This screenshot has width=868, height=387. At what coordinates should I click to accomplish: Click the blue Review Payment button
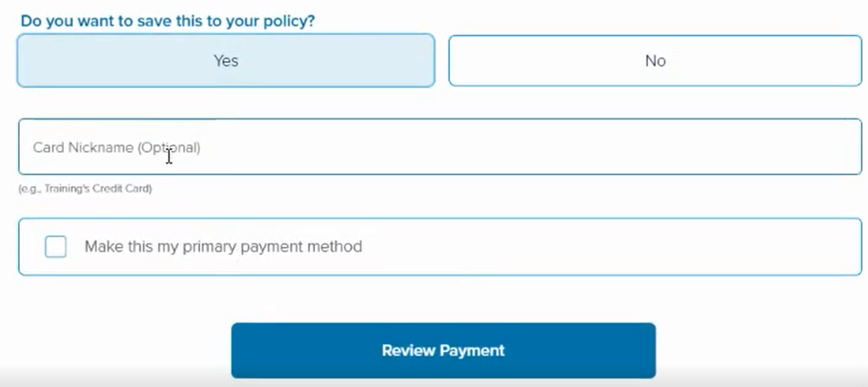(x=443, y=350)
